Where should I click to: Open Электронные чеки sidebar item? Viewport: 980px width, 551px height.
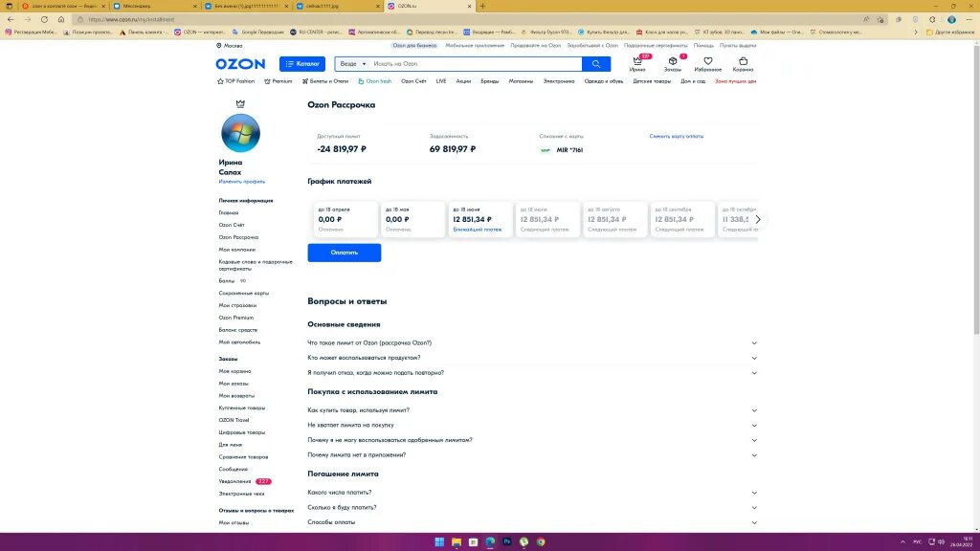tap(241, 494)
